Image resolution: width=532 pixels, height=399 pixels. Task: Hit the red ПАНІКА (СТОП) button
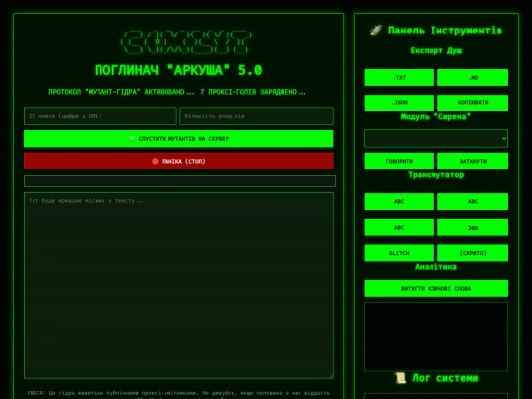click(178, 161)
